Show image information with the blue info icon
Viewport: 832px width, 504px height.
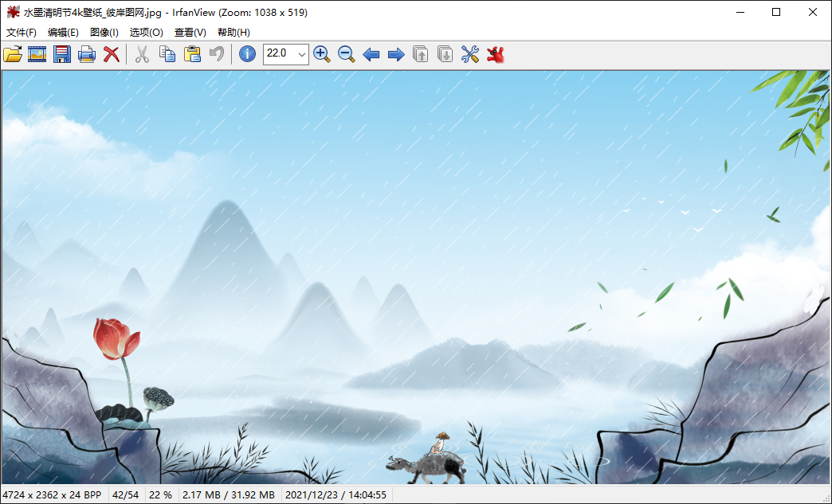point(247,53)
